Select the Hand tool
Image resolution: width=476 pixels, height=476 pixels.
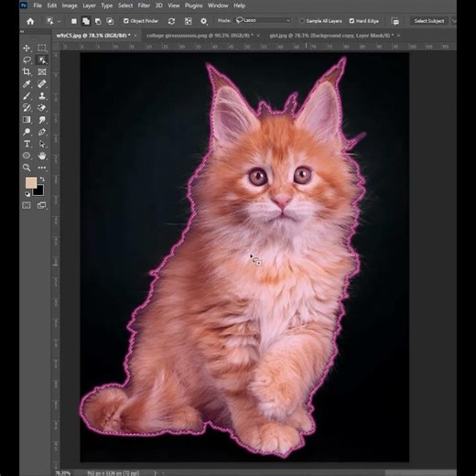pyautogui.click(x=42, y=156)
